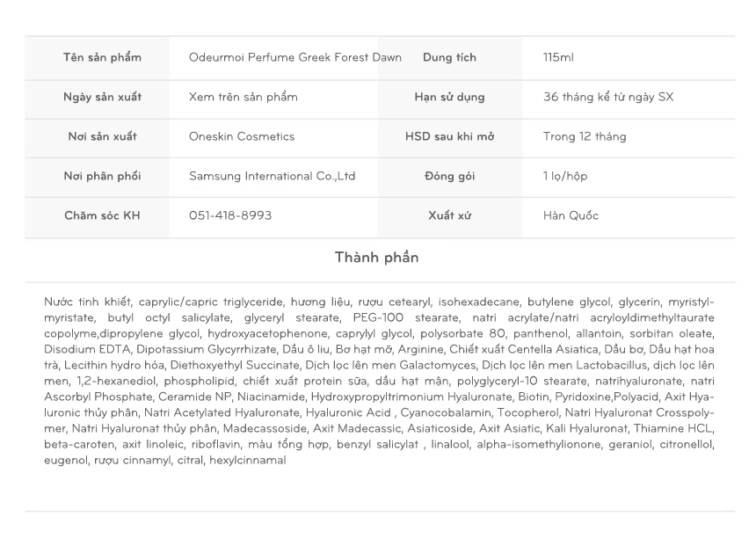Click the '1 lọ/hộp' packaging value

[565, 177]
